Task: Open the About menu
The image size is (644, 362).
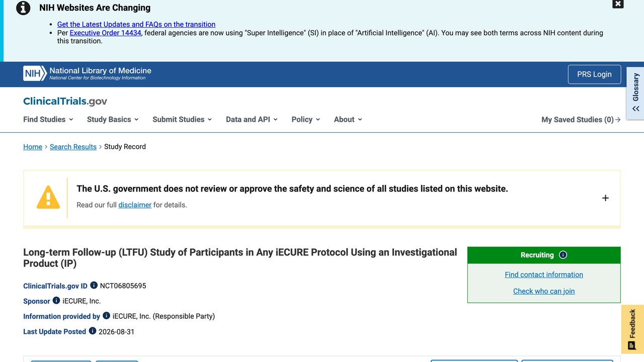Action: click(x=348, y=119)
